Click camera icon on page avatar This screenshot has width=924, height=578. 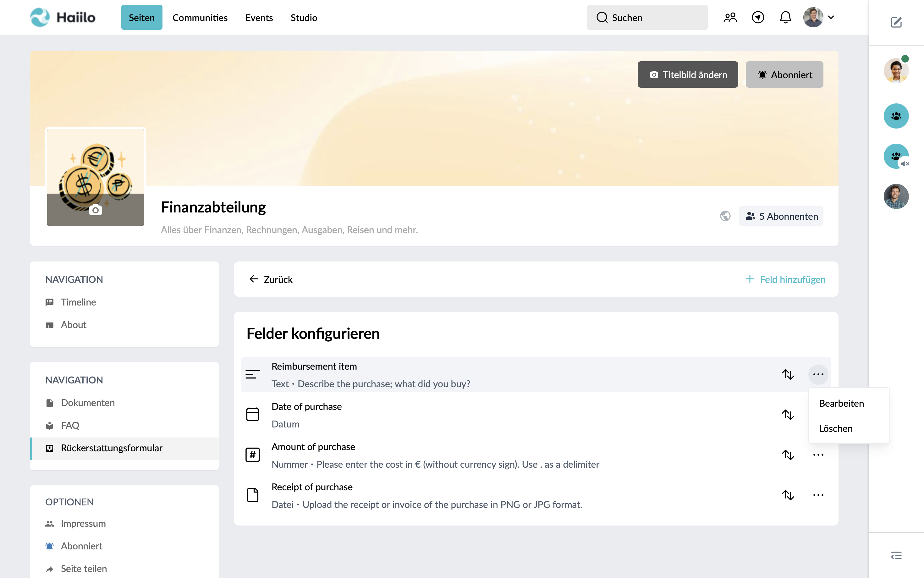click(x=96, y=210)
